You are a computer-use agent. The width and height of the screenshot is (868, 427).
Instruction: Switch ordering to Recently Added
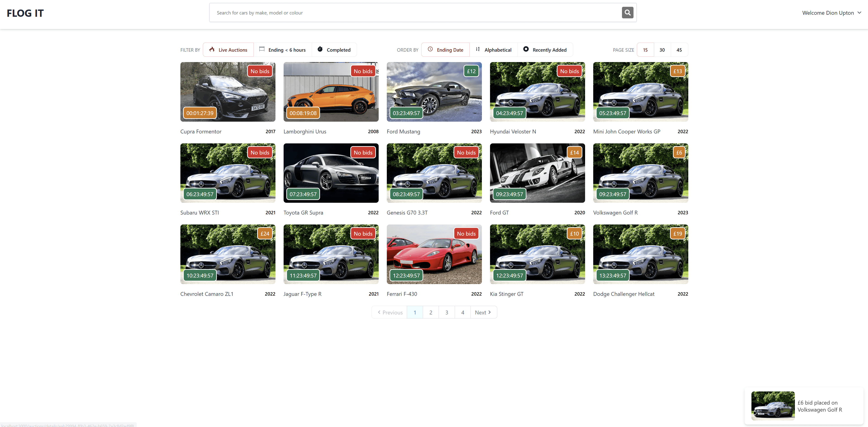pos(549,50)
